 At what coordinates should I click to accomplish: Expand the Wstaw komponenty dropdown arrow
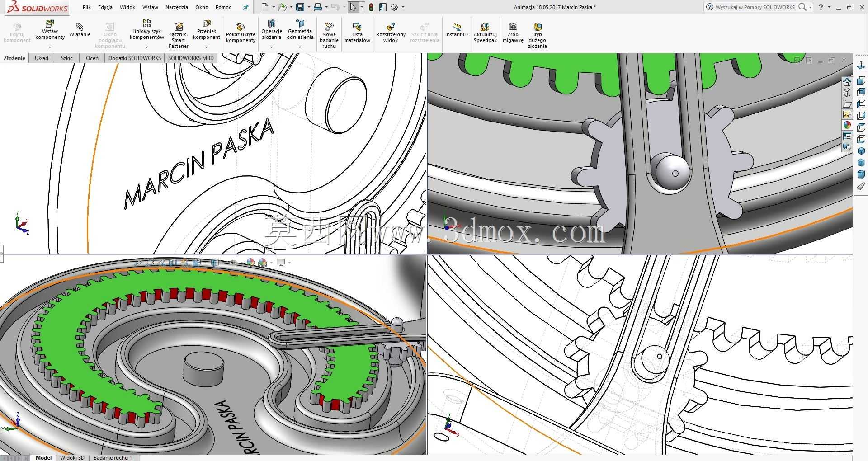pyautogui.click(x=50, y=47)
